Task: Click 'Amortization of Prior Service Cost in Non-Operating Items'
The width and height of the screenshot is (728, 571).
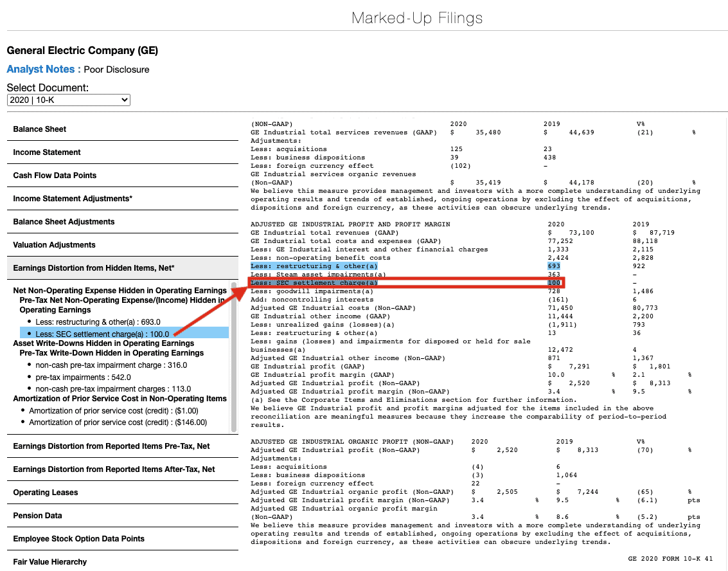Action: click(x=120, y=399)
